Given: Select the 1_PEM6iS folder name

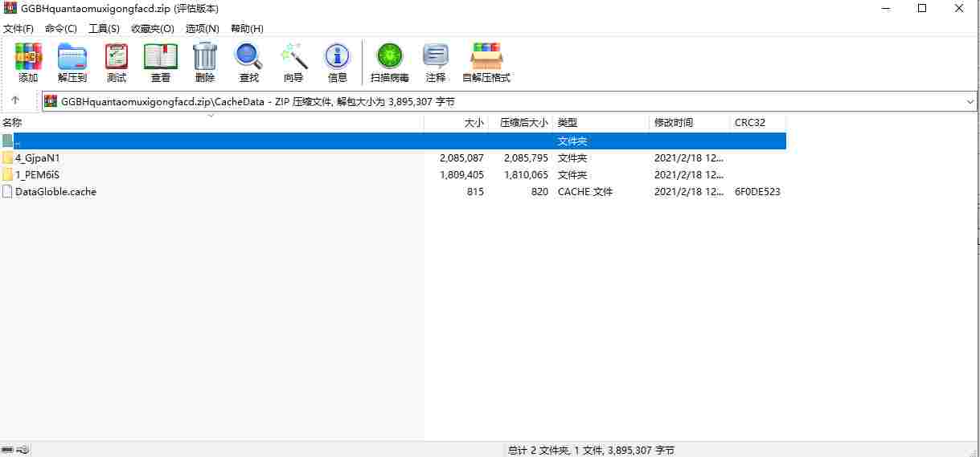Looking at the screenshot, I should [x=37, y=175].
